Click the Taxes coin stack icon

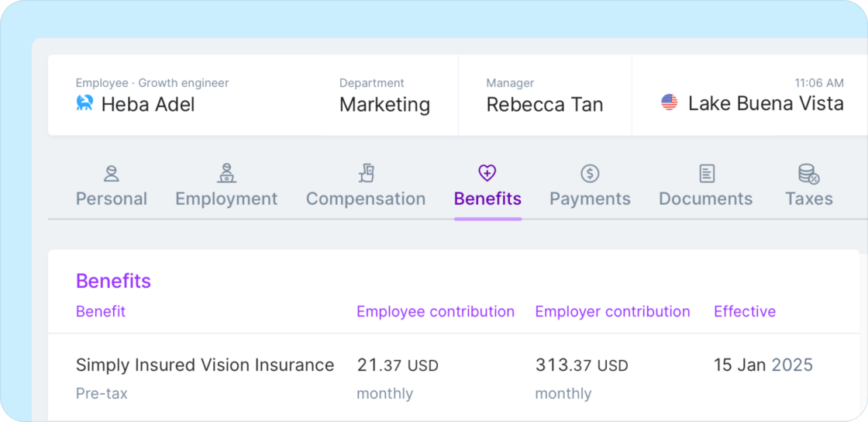[809, 174]
